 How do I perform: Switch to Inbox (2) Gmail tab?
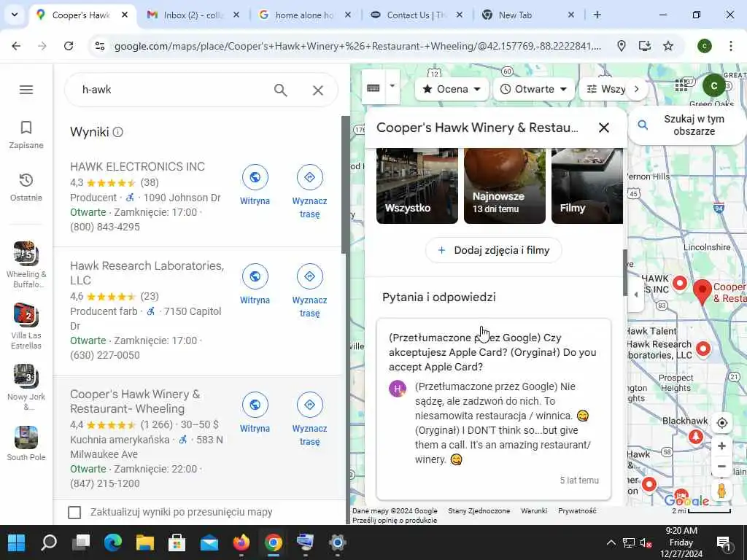(193, 15)
